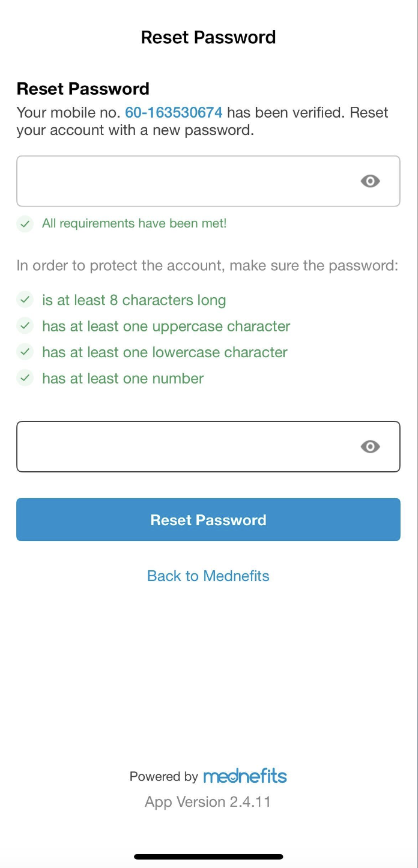This screenshot has width=418, height=868.
Task: Tap the Reset Password page title at top
Action: coord(208,37)
